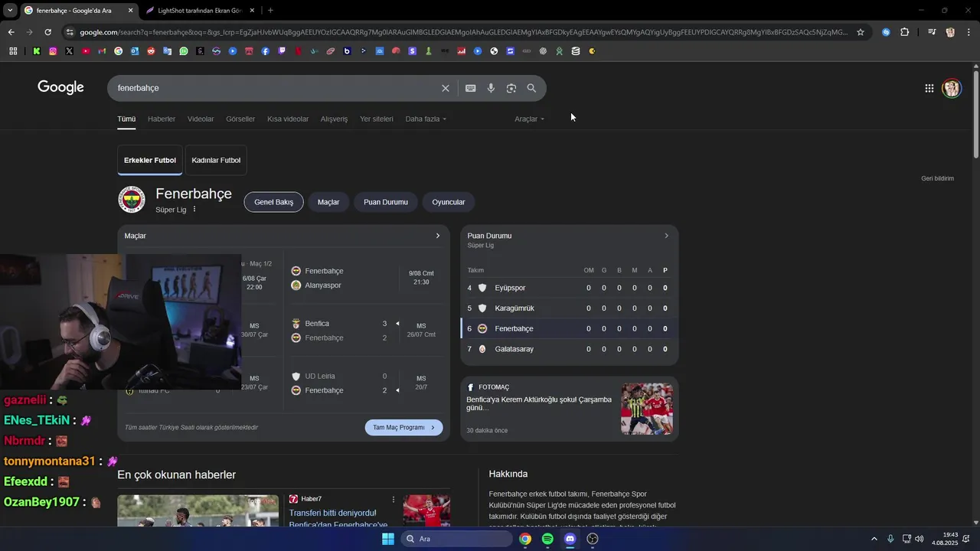Go back to previous page
Screen dimensions: 980x551
(x=11, y=32)
